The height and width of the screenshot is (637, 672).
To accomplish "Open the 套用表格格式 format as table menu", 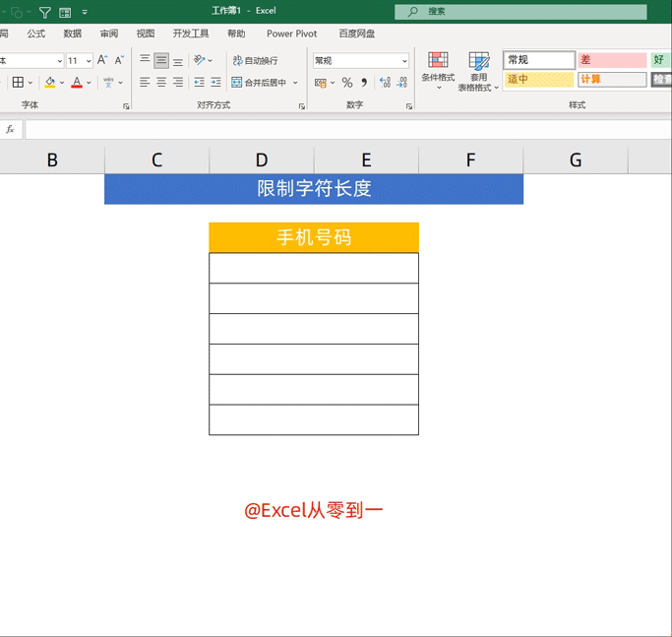I will [478, 72].
